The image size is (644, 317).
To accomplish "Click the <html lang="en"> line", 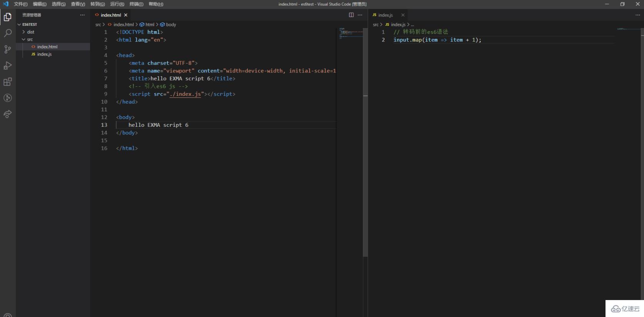I will (141, 40).
